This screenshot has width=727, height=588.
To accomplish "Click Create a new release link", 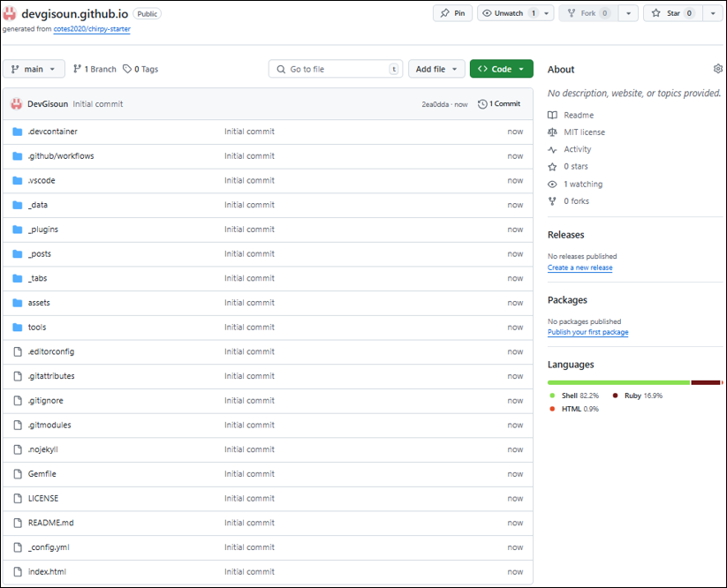I will 579,268.
